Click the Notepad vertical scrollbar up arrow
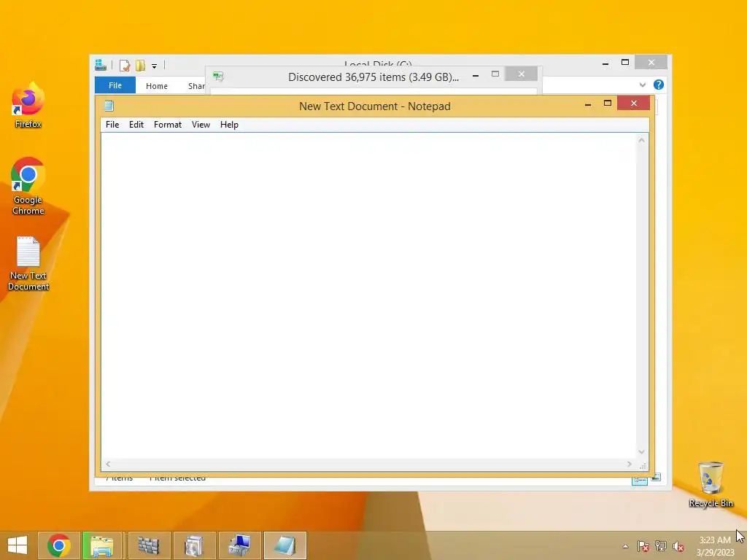Screen dimensions: 747x560 642,140
